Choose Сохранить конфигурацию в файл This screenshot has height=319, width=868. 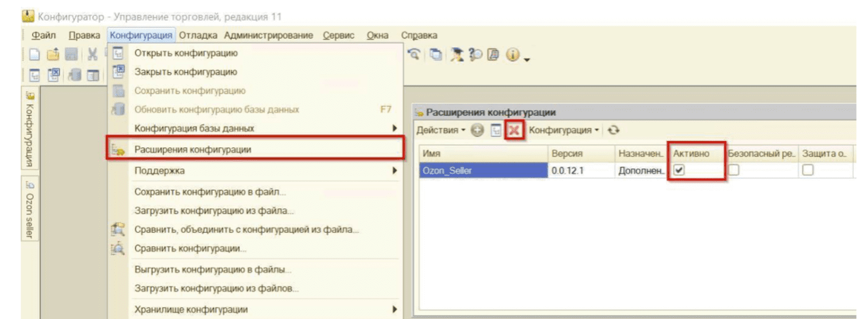210,192
